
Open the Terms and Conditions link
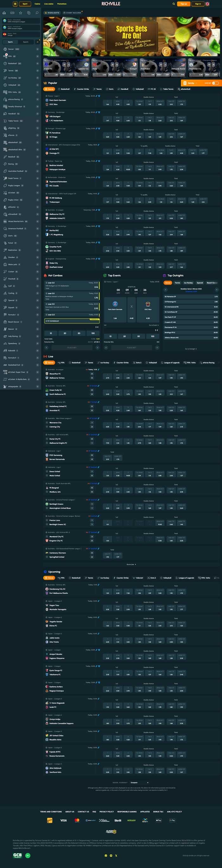(x=51, y=812)
